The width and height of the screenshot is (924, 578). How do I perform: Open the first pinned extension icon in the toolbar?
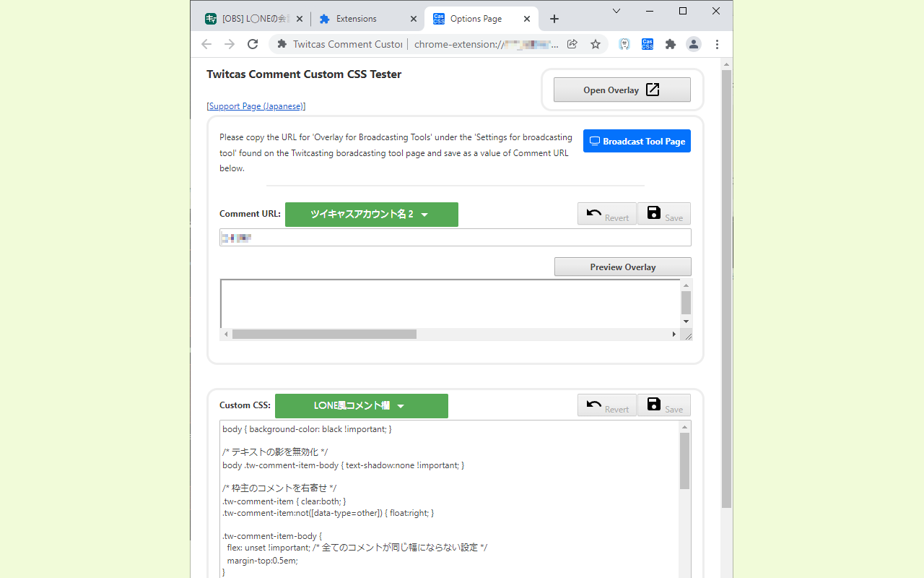624,44
